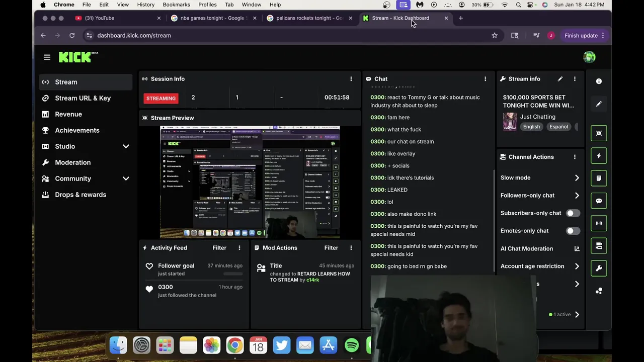Select Stream in the sidebar

coord(86,82)
